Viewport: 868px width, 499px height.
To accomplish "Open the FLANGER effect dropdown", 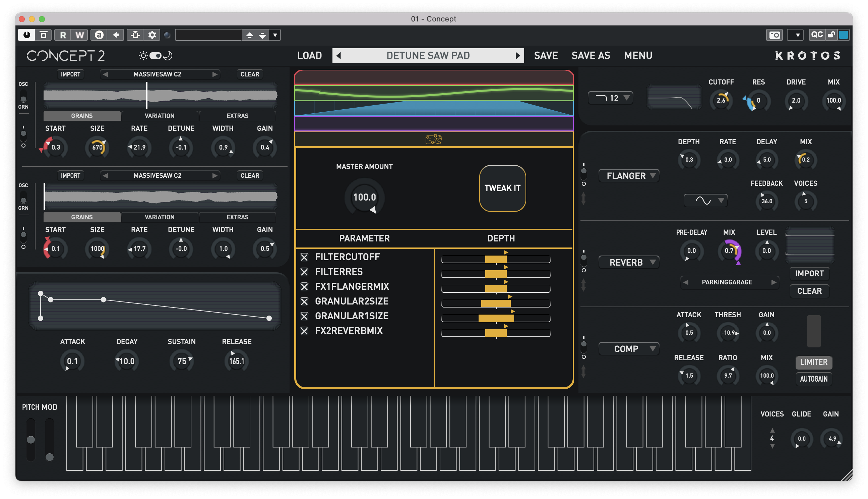I will (629, 176).
